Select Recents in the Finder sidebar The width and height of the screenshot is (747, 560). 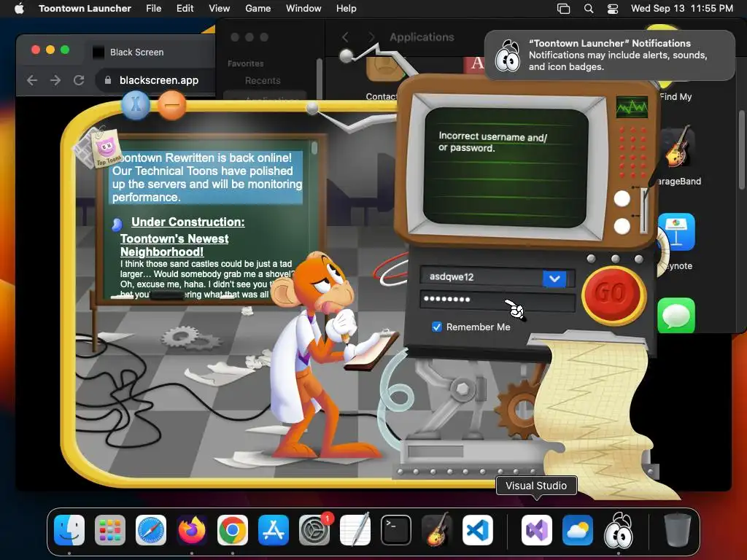click(263, 80)
